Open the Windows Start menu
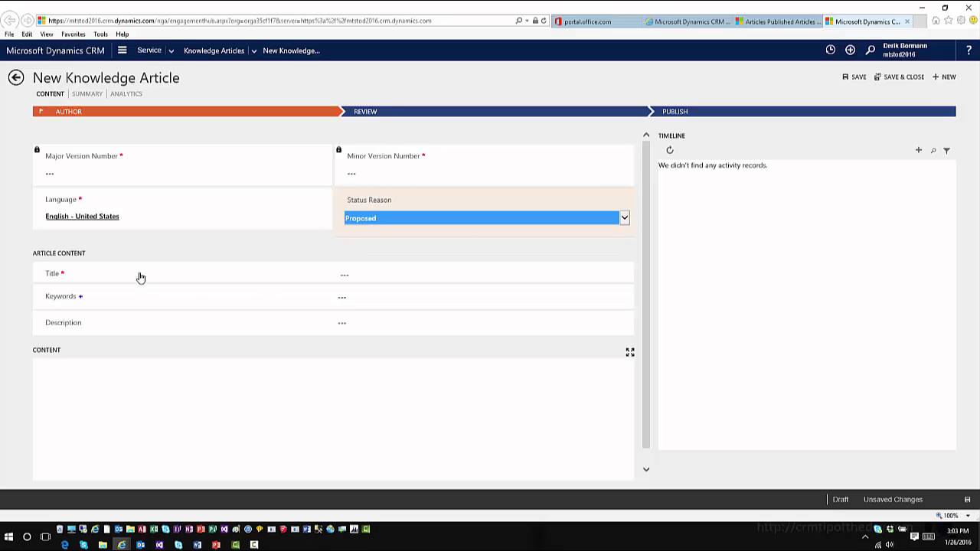 (x=8, y=536)
